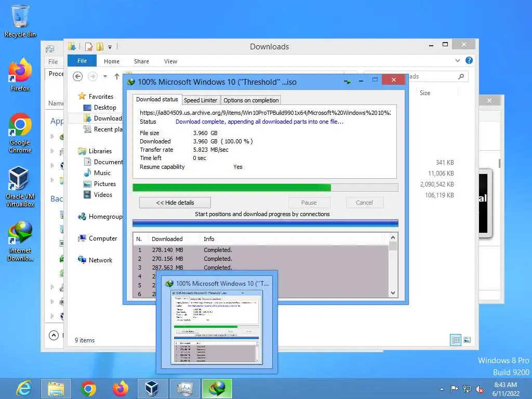This screenshot has width=532, height=399.
Task: Click Firefox icon in taskbar
Action: (x=121, y=389)
